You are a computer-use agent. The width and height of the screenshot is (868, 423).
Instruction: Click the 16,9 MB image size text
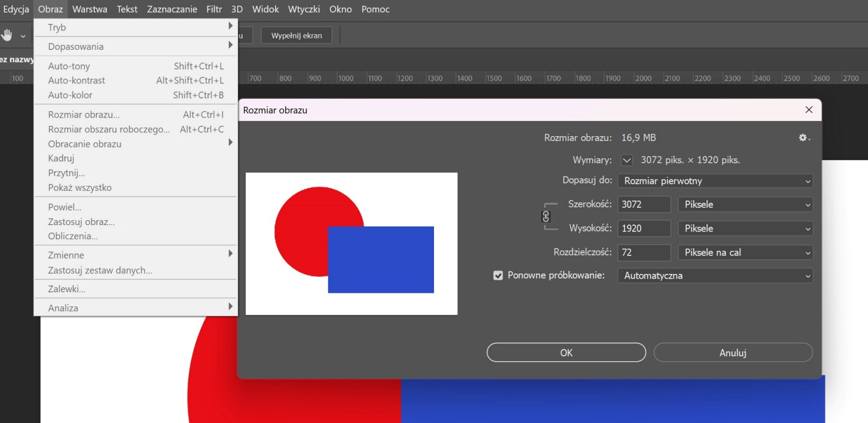[x=639, y=138]
